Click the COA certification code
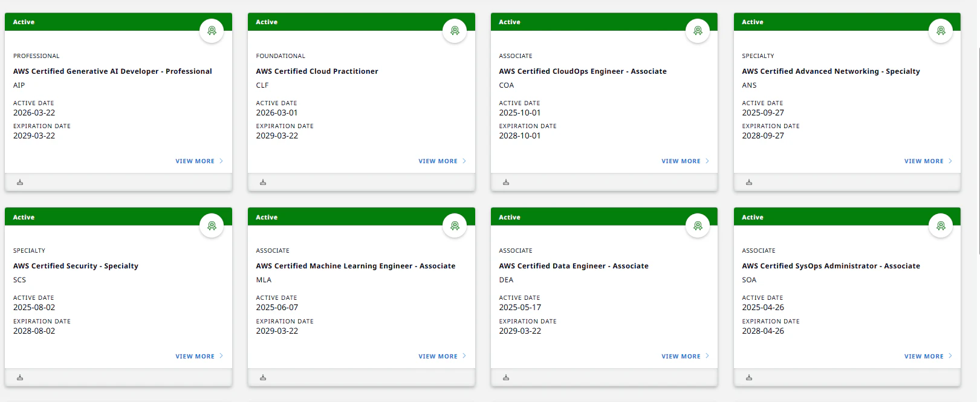Image resolution: width=980 pixels, height=402 pixels. click(507, 85)
